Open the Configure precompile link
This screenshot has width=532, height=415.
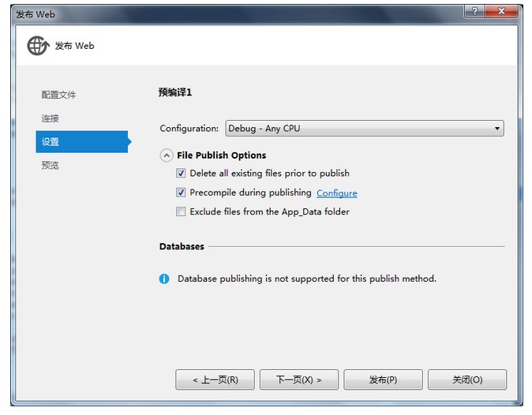337,193
